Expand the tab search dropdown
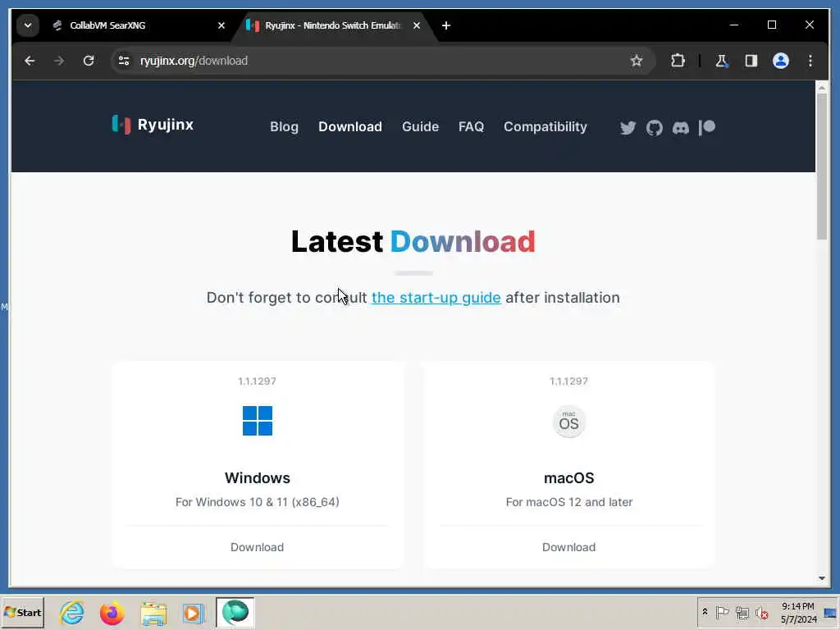Screen dimensions: 840x630 click(x=28, y=25)
